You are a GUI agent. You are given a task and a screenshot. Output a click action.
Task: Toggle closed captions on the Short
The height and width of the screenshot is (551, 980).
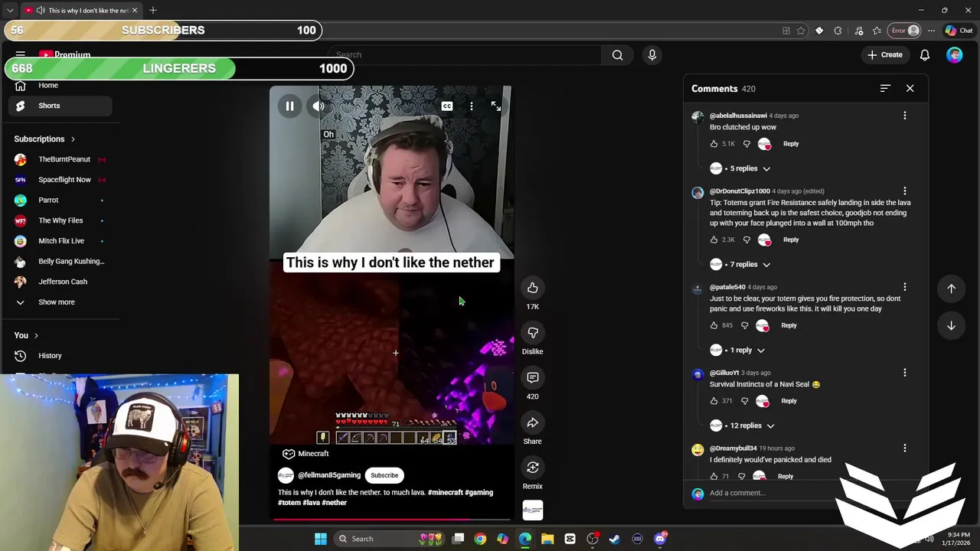coord(447,106)
